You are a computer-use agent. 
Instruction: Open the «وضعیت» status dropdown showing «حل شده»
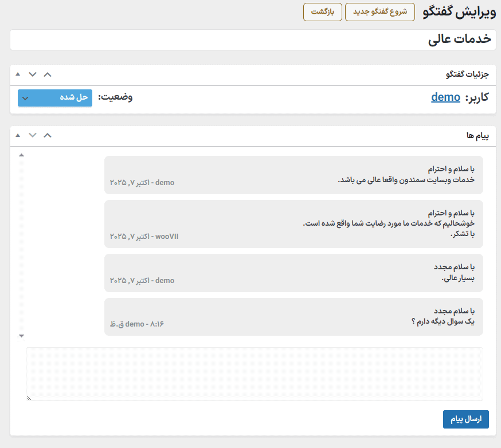tap(54, 98)
